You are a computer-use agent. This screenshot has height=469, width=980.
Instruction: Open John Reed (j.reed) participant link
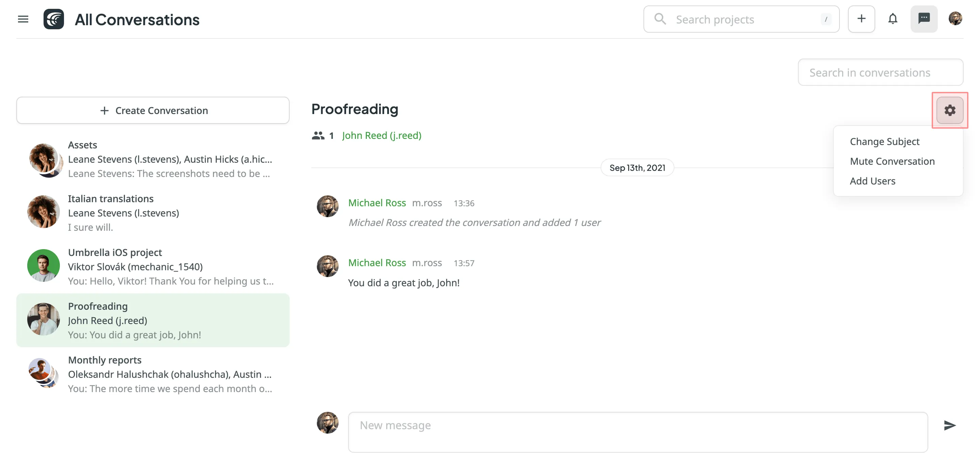click(381, 135)
